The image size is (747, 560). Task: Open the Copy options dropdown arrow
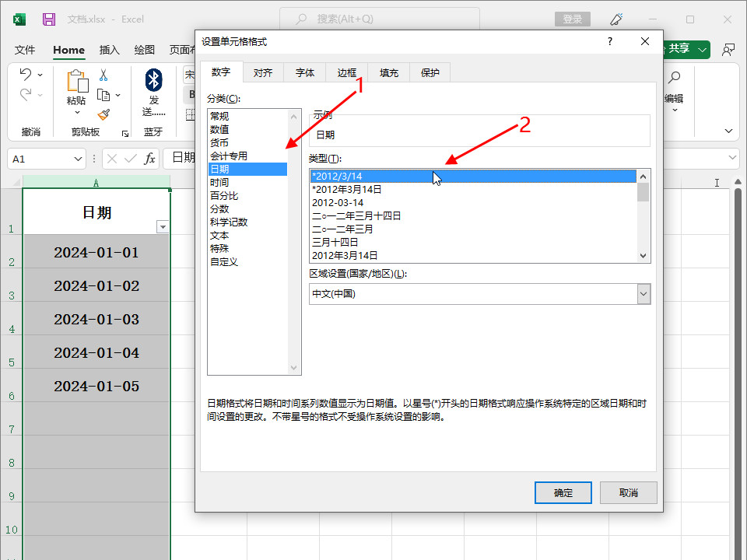click(117, 95)
